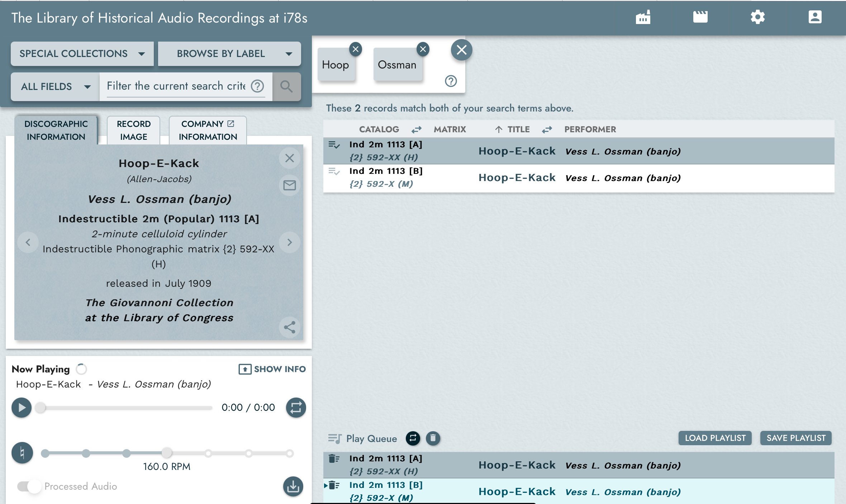Open the Company Information tab

(x=208, y=130)
